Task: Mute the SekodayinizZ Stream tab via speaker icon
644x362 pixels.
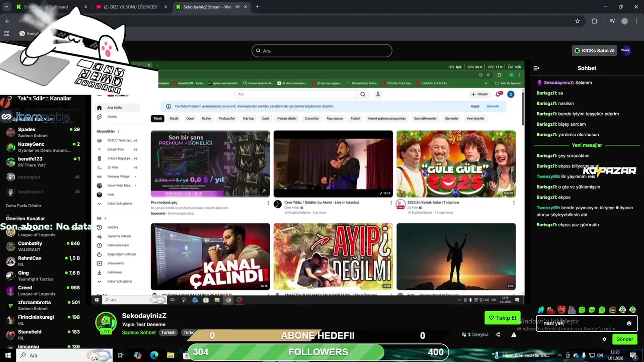Action: point(237,7)
